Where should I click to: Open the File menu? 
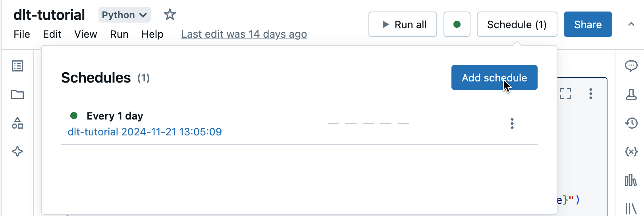pos(22,34)
